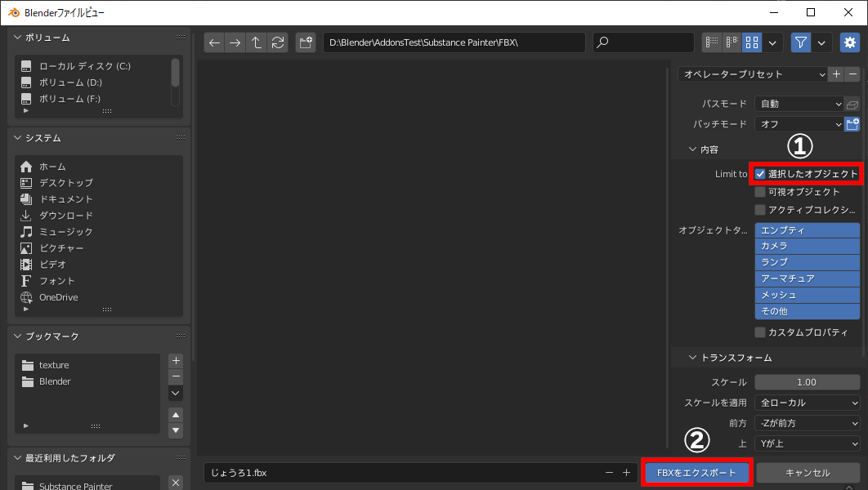
Task: Uncheck 選択したオブジェクト checkbox
Action: click(760, 174)
